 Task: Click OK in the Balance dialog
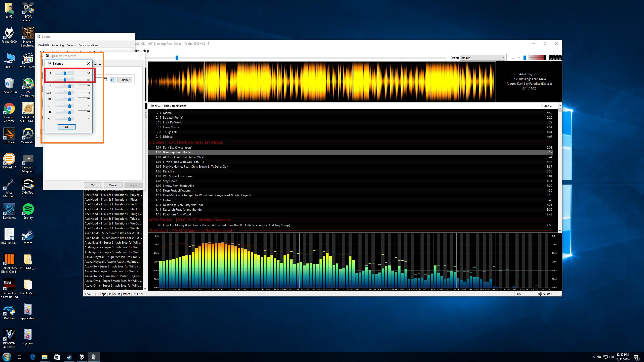click(x=67, y=127)
